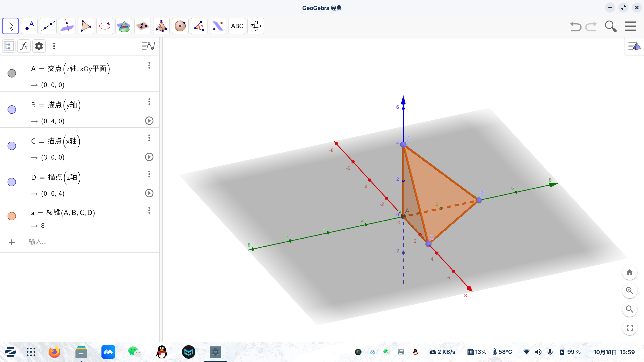
Task: Expand the 3D graphics style bar
Action: tap(635, 46)
